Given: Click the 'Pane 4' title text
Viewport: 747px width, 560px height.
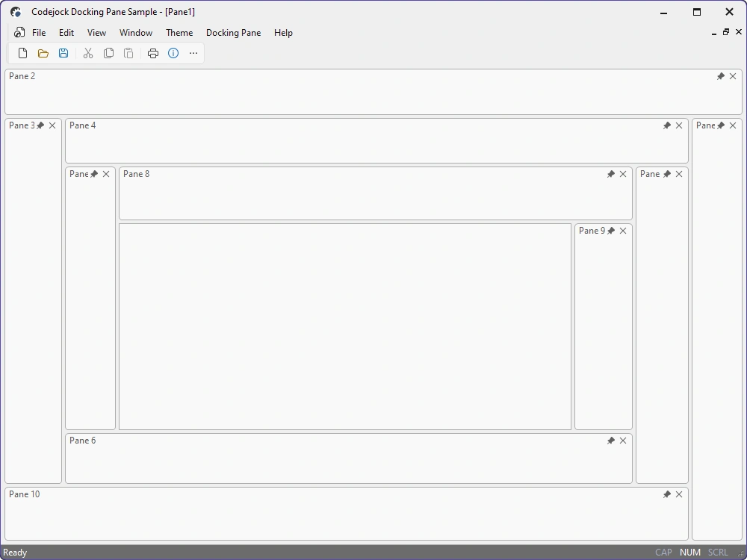Looking at the screenshot, I should point(82,125).
